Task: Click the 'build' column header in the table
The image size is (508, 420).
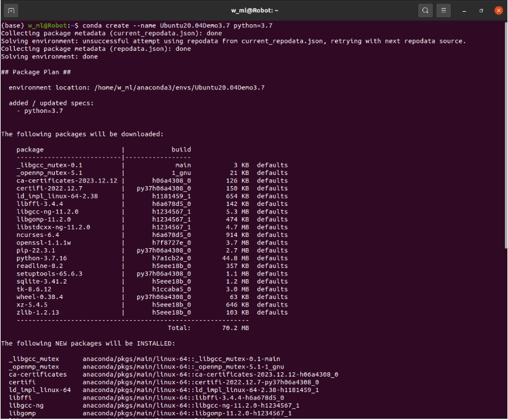Action: 181,150
